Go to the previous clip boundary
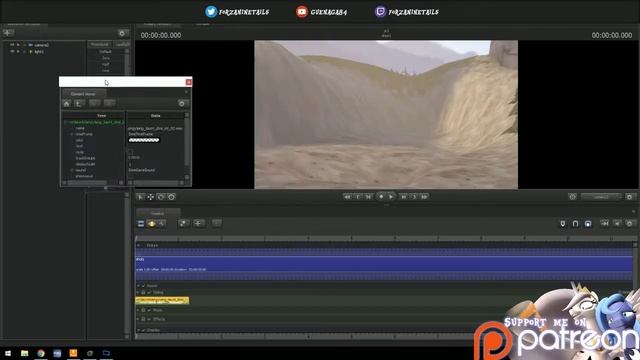The width and height of the screenshot is (640, 360). pos(358,197)
